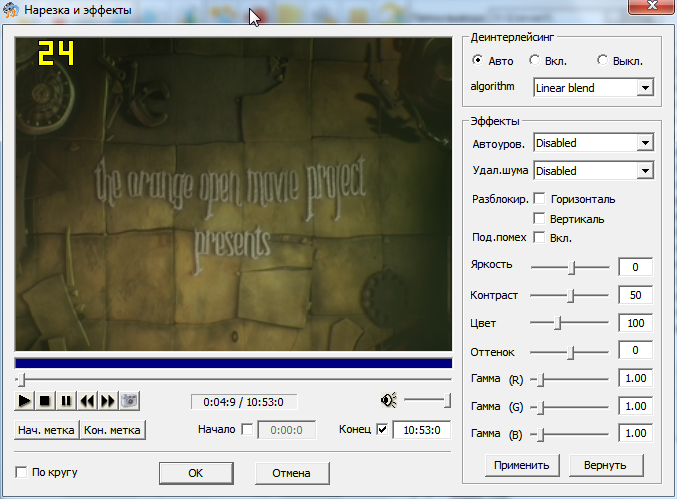Select the Авто deinterlacing radio button
Image resolution: width=677 pixels, height=499 pixels.
pos(477,60)
